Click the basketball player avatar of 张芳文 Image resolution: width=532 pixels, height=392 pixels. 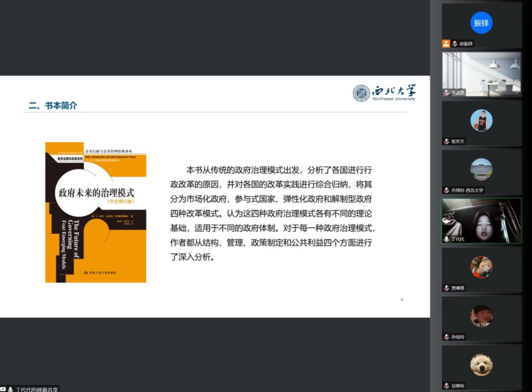coord(481,120)
